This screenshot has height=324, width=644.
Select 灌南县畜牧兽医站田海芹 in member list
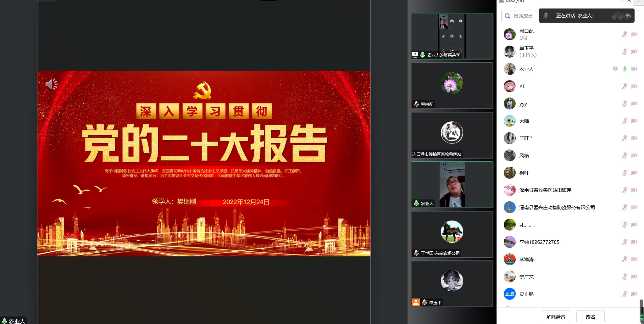coord(545,190)
